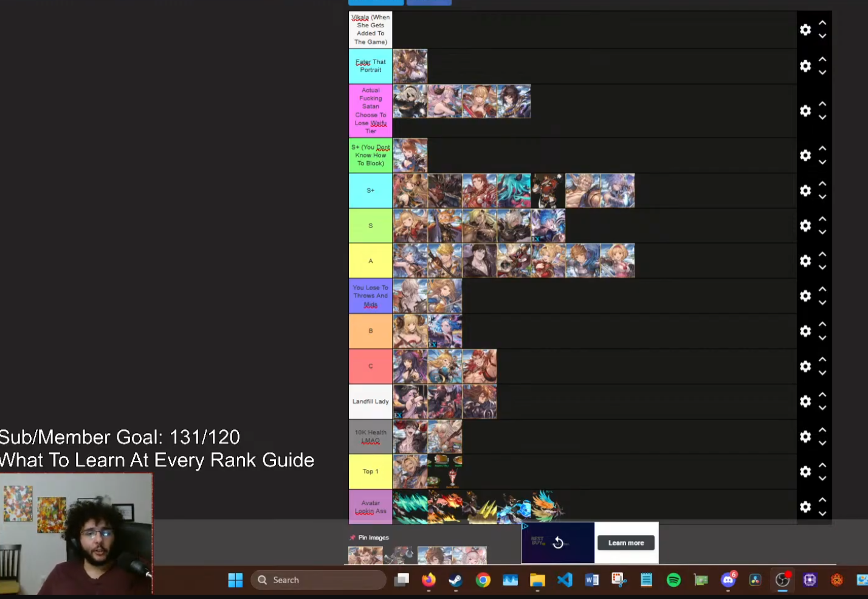This screenshot has width=868, height=599.
Task: Open the Waifu Tier row settings gear
Action: (805, 111)
